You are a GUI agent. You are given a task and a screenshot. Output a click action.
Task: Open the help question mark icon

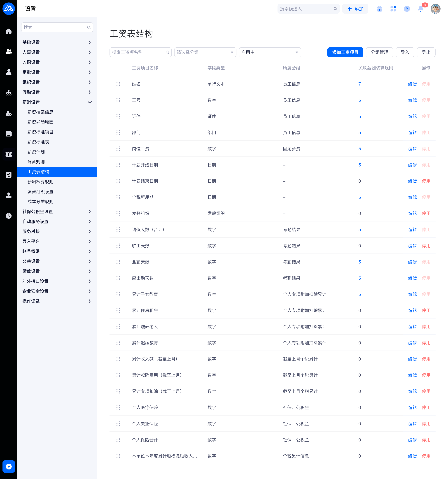point(407,9)
